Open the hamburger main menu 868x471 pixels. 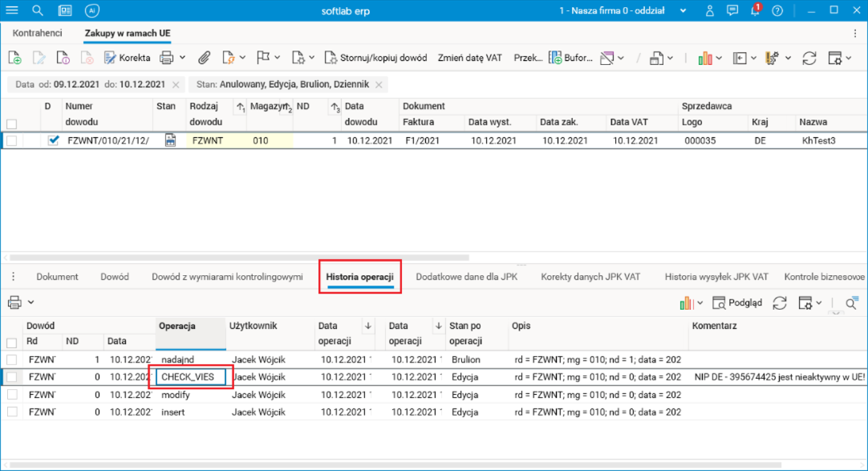[x=14, y=10]
